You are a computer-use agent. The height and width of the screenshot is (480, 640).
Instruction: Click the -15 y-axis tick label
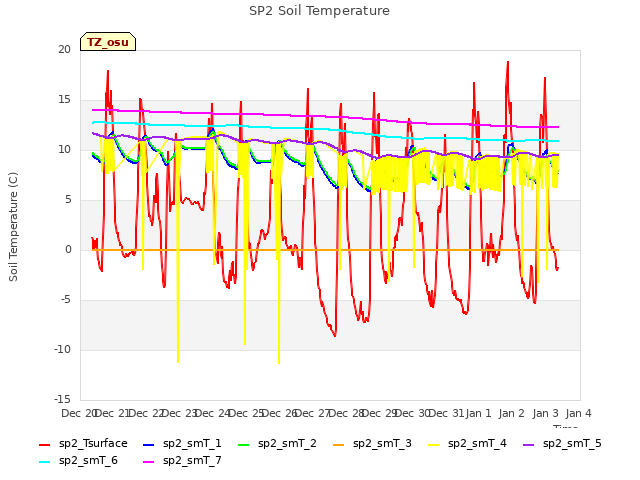62,399
